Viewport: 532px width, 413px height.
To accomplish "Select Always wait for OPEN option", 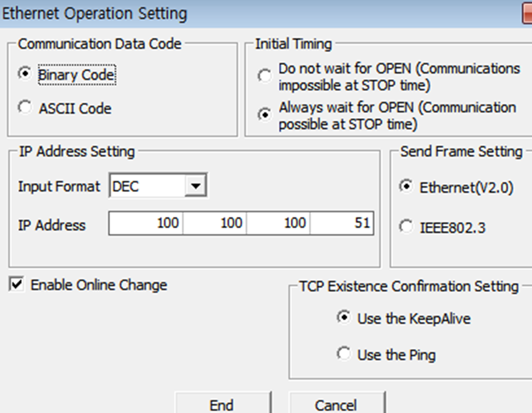I will click(x=265, y=115).
